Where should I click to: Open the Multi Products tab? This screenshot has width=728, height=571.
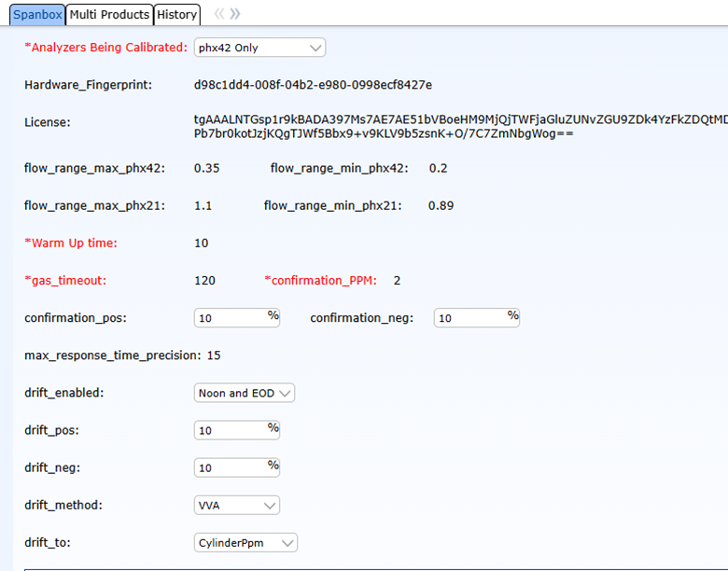tap(109, 14)
